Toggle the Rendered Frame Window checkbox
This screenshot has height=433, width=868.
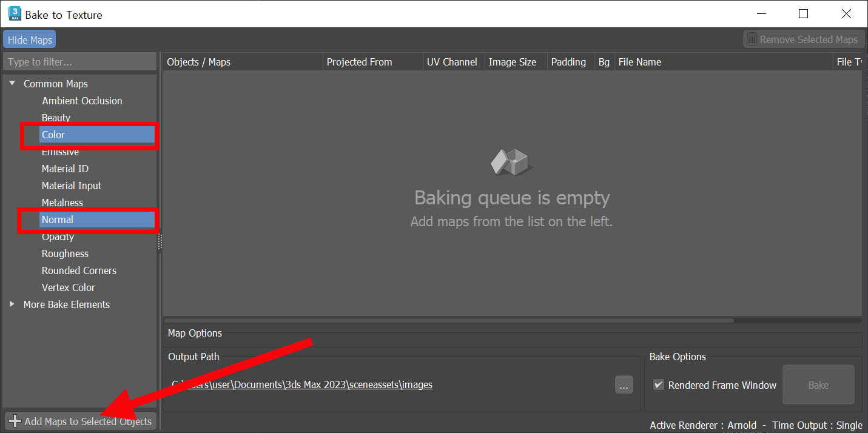(x=659, y=385)
